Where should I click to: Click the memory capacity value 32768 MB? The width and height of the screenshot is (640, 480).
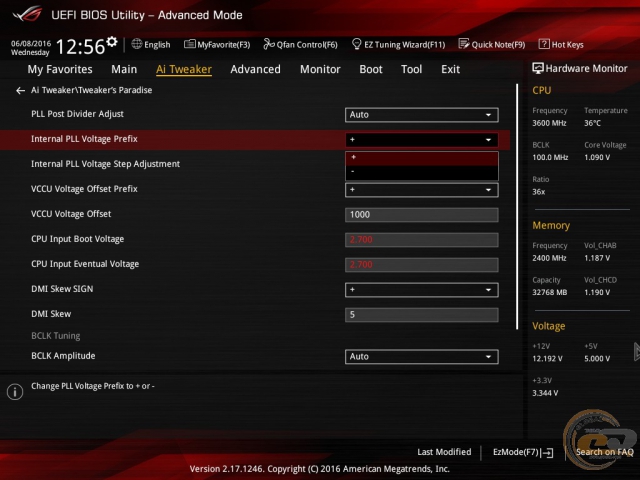tap(550, 293)
